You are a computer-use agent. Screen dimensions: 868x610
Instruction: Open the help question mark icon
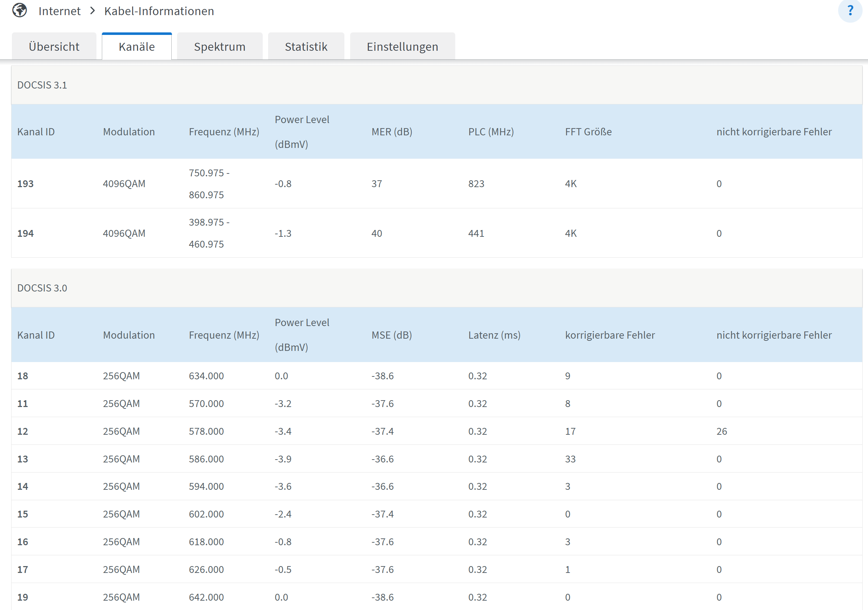point(850,10)
